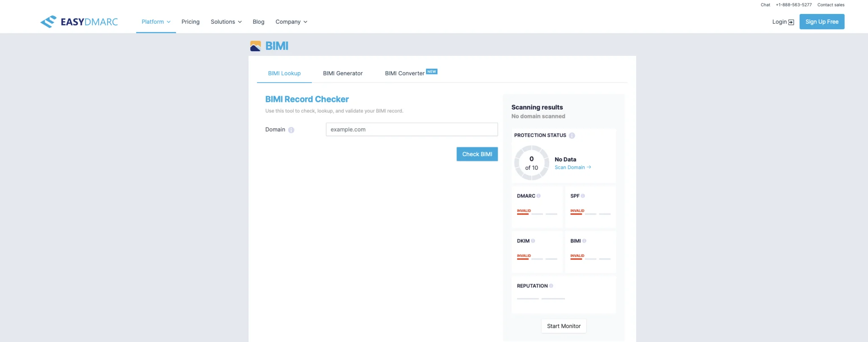
Task: Switch to the BIMI Generator tab
Action: (343, 73)
